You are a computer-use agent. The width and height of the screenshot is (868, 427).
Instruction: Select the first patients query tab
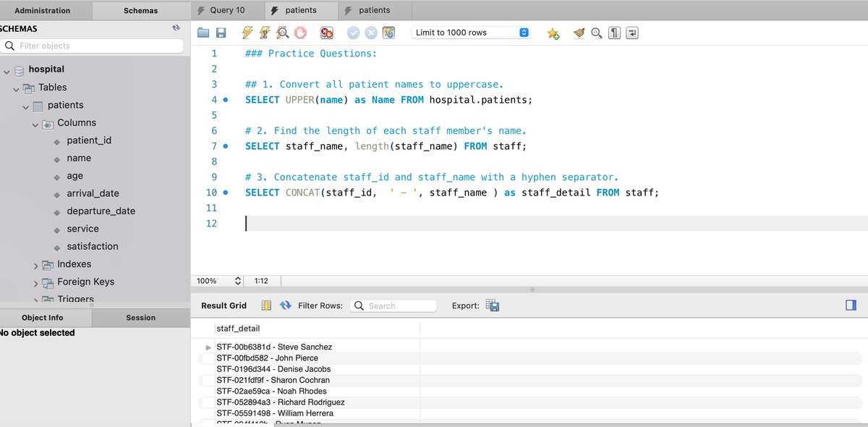[301, 10]
